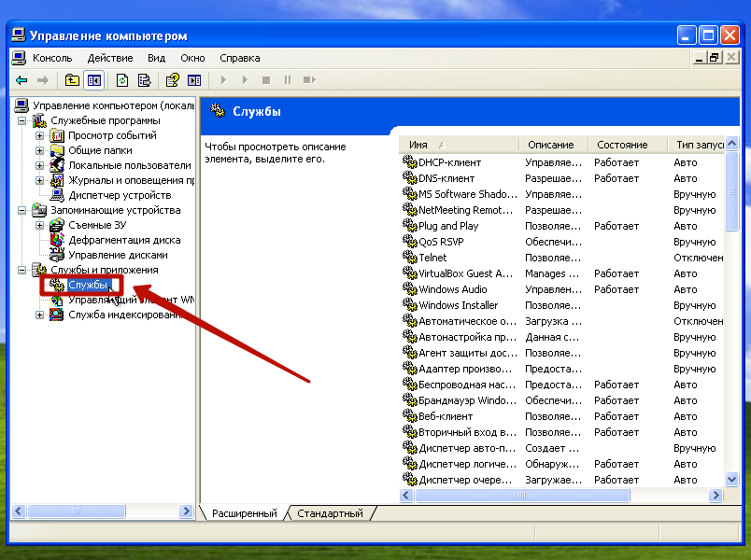Click the Back arrow in the toolbar

coord(21,80)
